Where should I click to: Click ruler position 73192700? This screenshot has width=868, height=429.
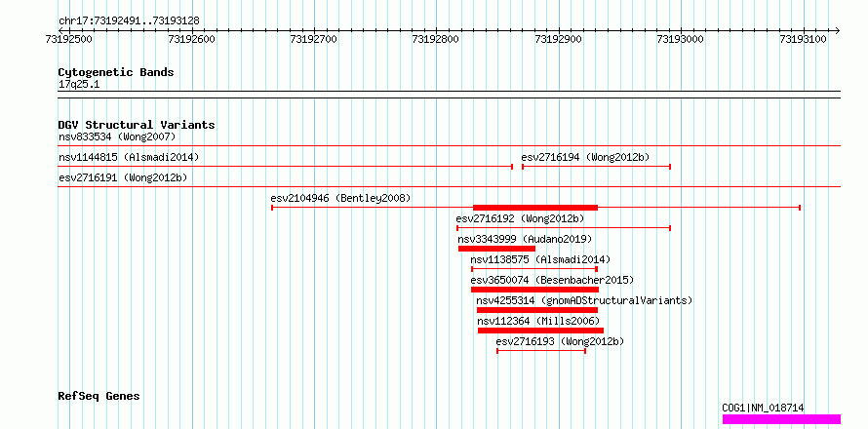click(314, 39)
